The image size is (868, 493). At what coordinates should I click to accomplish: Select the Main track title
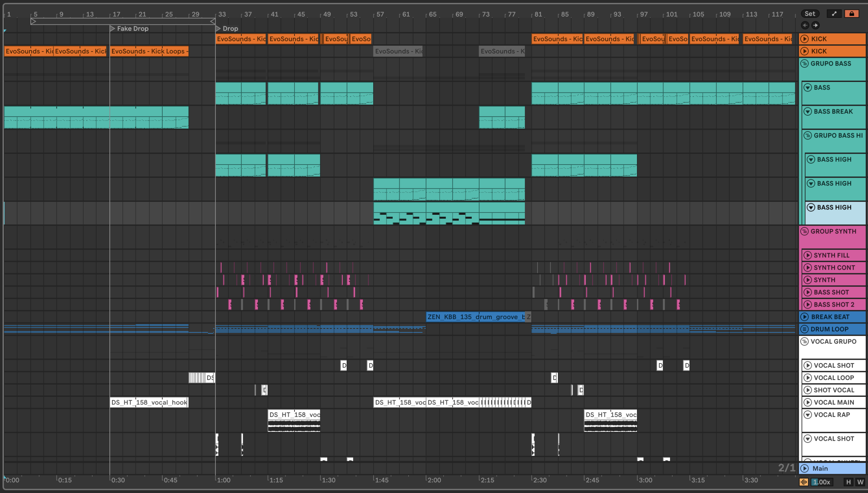coord(820,468)
